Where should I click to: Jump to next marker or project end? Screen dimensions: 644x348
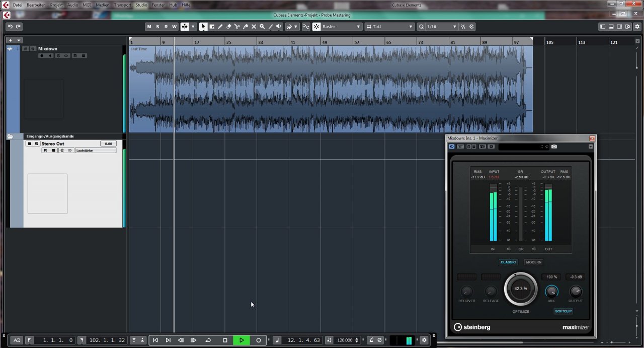click(x=168, y=340)
